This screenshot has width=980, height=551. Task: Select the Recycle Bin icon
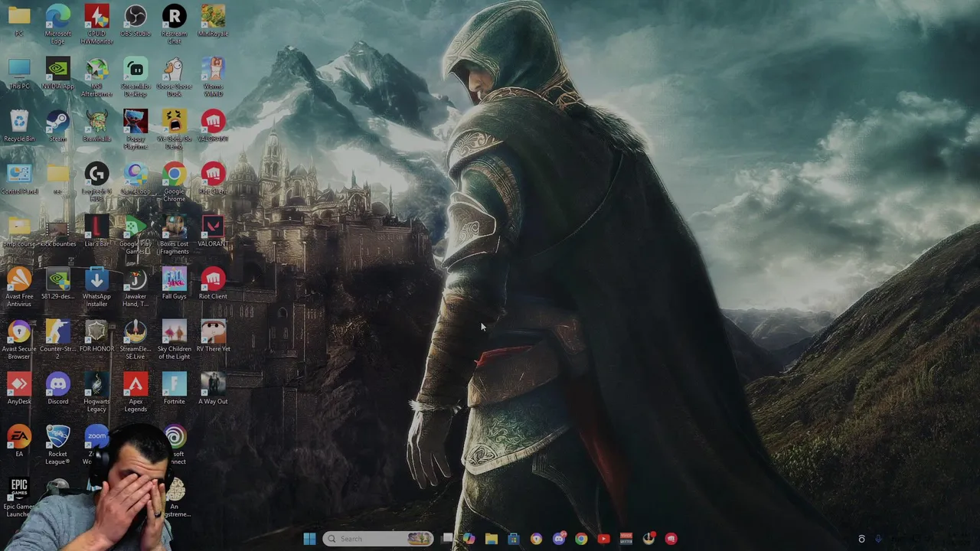pos(19,126)
